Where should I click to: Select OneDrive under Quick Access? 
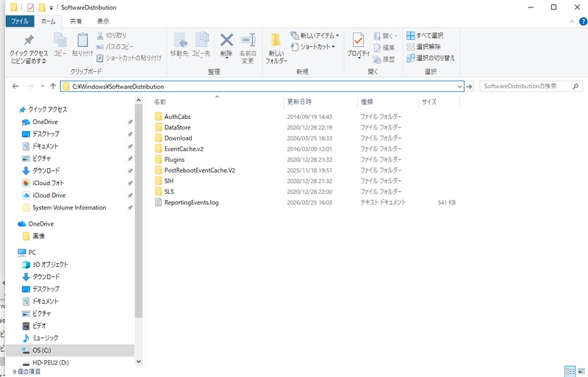click(x=45, y=122)
